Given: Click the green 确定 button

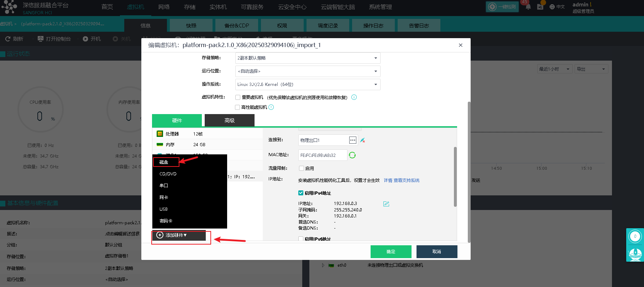Looking at the screenshot, I should [x=391, y=252].
